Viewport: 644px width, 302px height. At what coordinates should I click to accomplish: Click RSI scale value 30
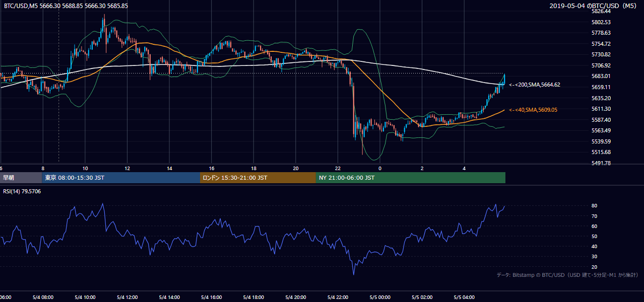[x=594, y=257]
